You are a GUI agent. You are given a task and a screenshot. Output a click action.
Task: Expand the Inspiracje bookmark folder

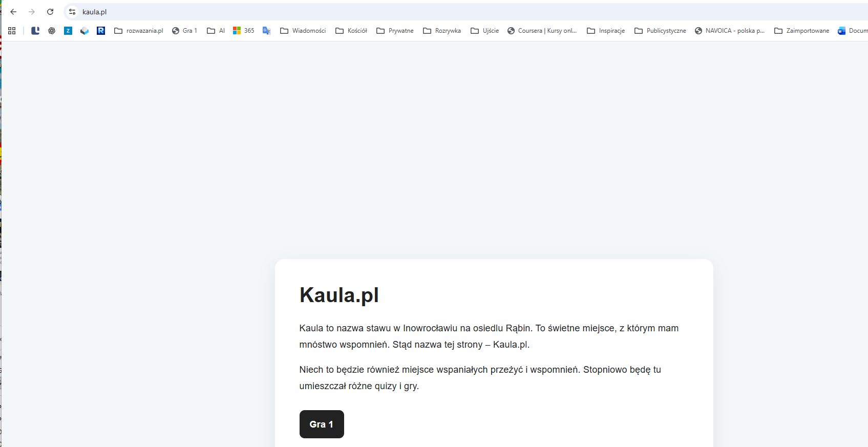coord(605,31)
